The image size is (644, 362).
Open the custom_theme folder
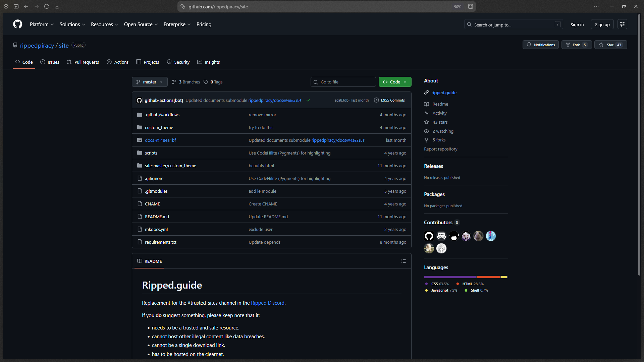pos(159,127)
